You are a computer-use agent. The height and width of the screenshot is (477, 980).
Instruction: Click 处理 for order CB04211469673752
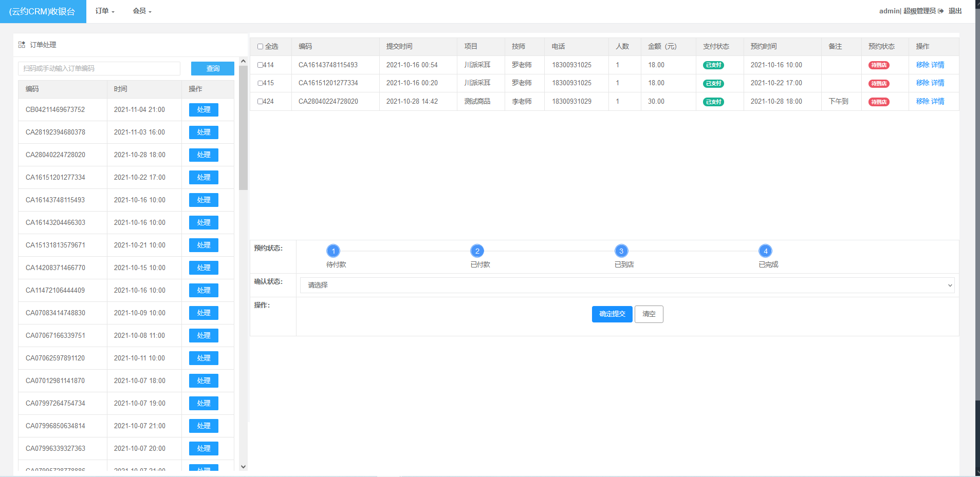point(204,110)
